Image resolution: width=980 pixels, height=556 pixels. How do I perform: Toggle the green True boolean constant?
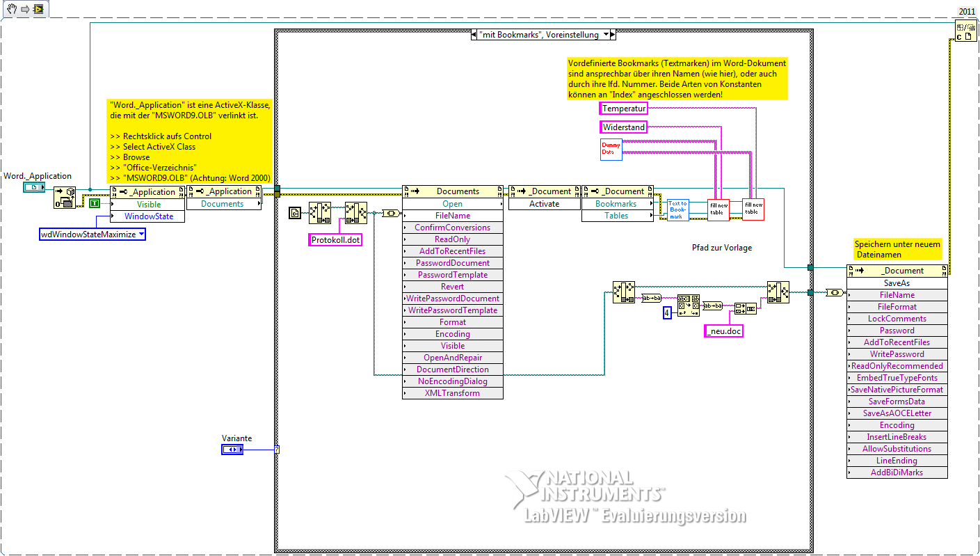95,202
